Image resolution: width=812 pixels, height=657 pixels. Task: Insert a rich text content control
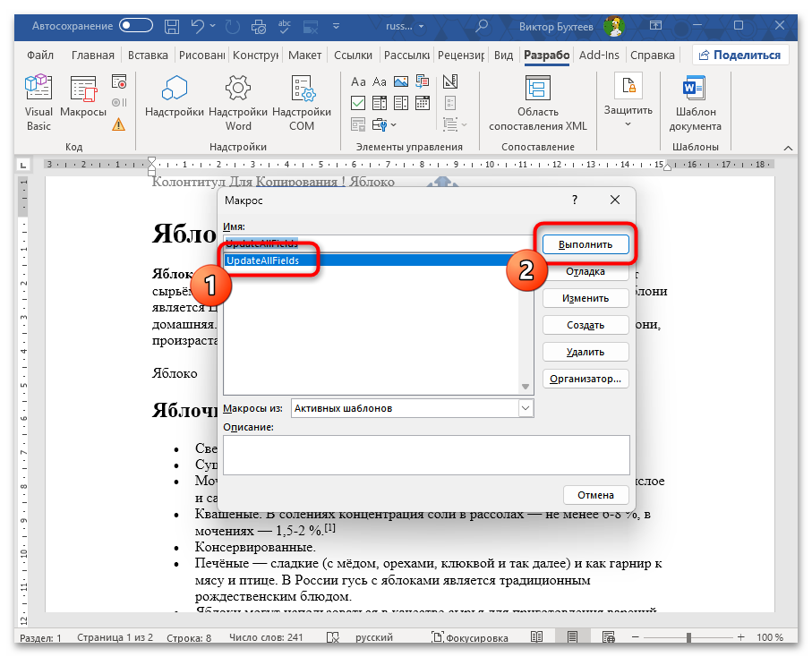(358, 81)
